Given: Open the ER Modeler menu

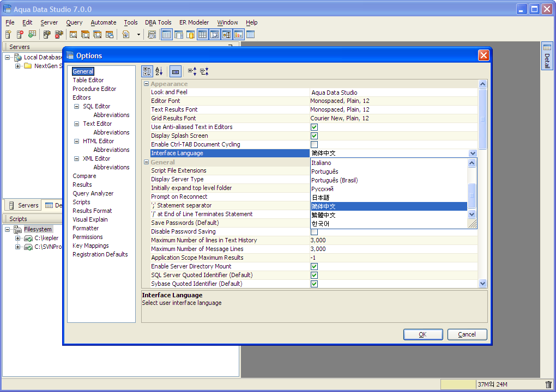Looking at the screenshot, I should pyautogui.click(x=194, y=22).
